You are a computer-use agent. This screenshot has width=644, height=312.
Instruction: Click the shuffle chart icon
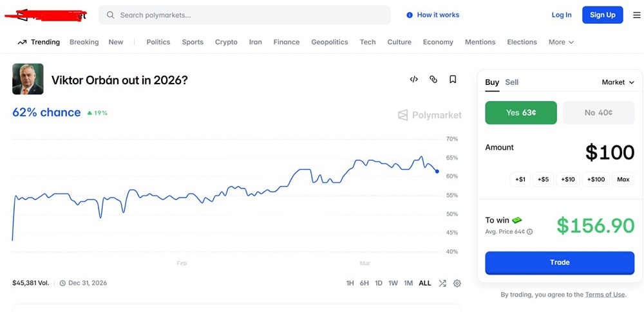[442, 283]
